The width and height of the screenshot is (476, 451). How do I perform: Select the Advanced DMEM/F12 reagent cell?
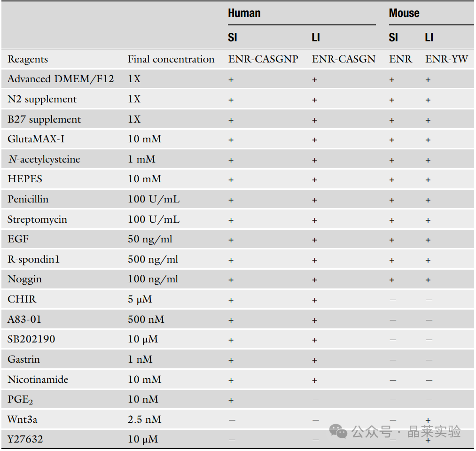61,79
